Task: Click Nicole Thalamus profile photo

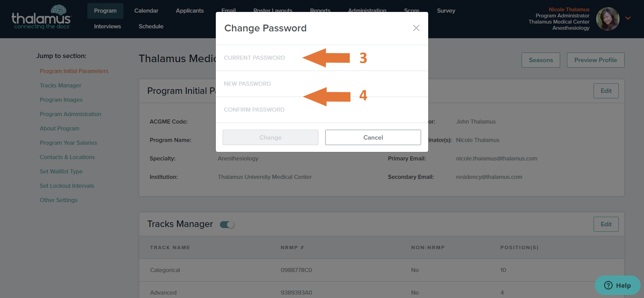Action: tap(608, 19)
